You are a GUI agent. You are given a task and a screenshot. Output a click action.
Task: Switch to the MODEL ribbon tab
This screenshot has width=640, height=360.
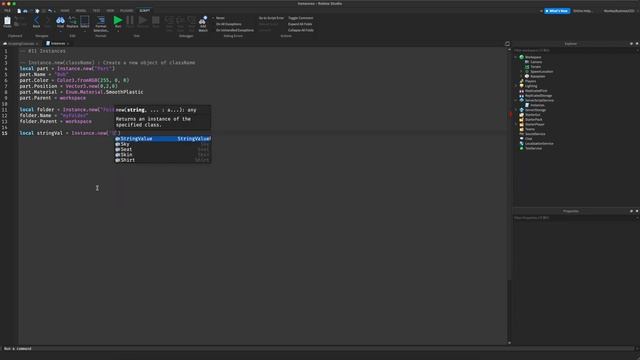[x=81, y=11]
